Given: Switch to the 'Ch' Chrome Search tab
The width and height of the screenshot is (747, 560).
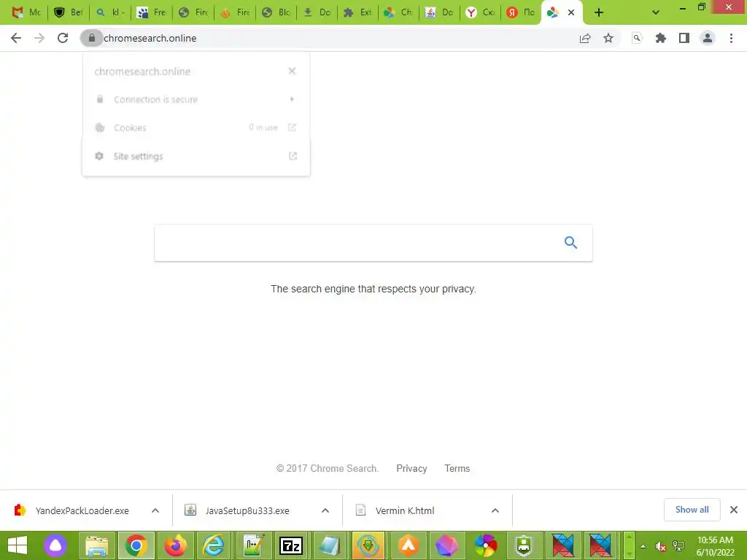Looking at the screenshot, I should (x=399, y=12).
